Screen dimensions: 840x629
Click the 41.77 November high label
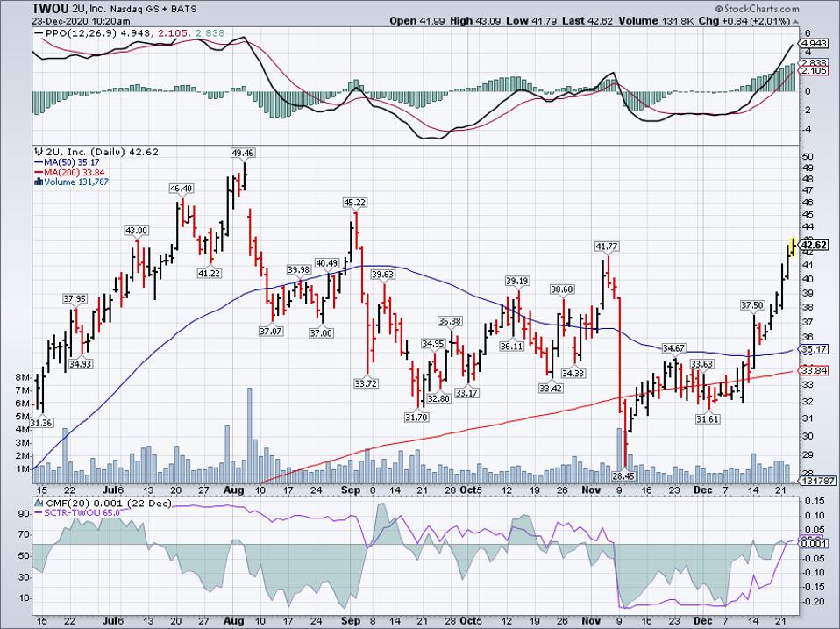[x=607, y=247]
